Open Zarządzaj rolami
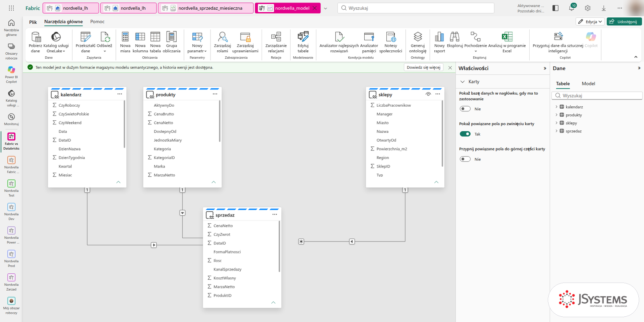Image resolution: width=644 pixels, height=322 pixels. tap(223, 42)
